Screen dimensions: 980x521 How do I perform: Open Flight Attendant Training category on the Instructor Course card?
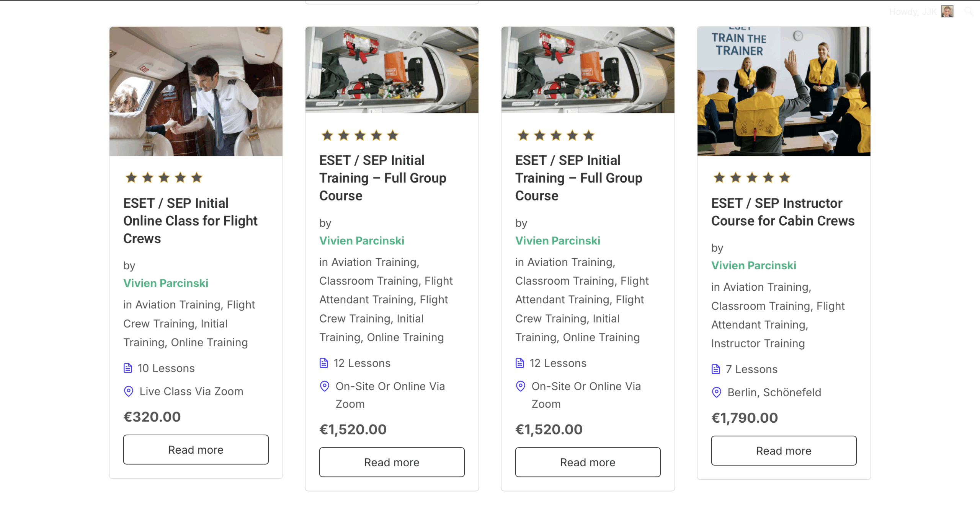pos(778,315)
